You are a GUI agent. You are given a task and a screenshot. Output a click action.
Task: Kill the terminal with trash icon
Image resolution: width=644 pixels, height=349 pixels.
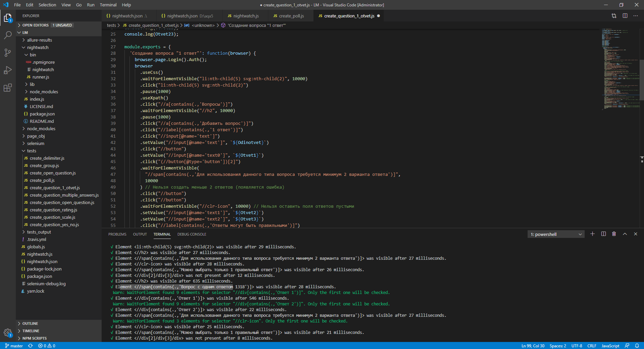click(x=614, y=234)
